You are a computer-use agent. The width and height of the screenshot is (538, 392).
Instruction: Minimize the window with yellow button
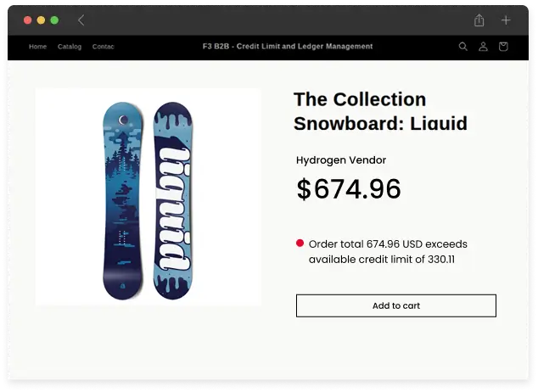coord(41,20)
